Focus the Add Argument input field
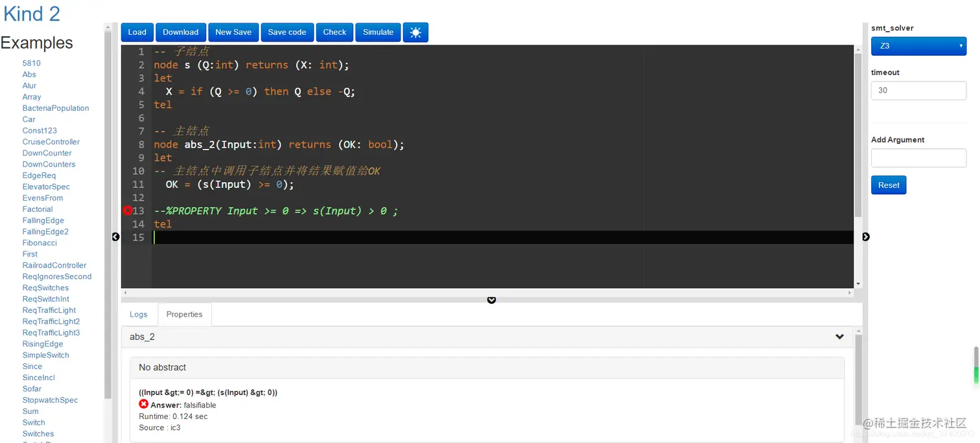Viewport: 980px width, 443px height. tap(918, 158)
